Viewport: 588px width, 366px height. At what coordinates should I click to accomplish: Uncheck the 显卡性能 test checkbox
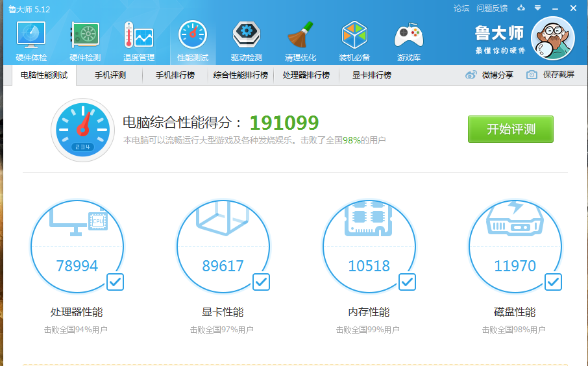[x=261, y=282]
